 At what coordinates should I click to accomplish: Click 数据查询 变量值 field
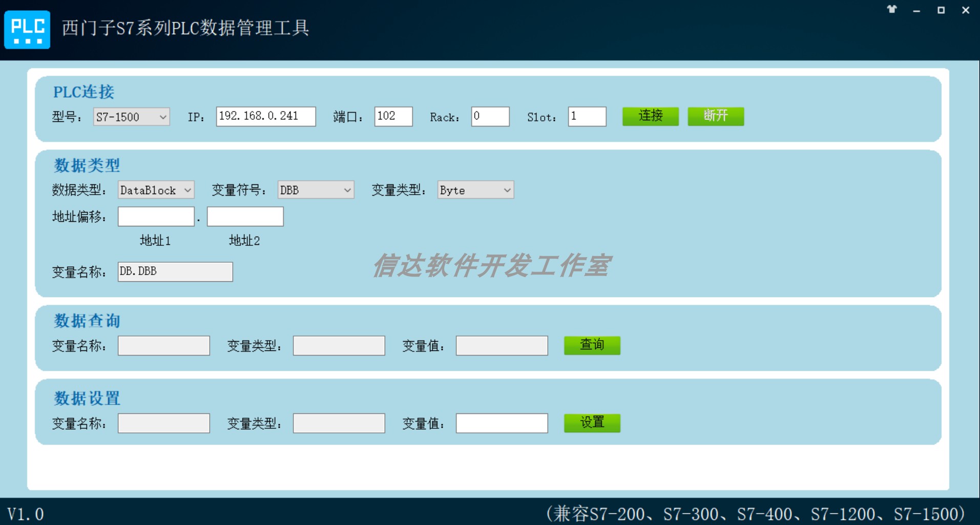[x=502, y=345]
